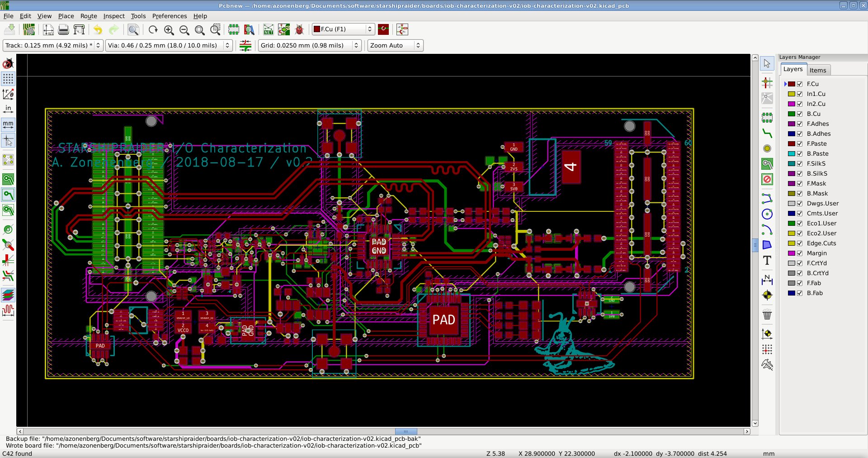The width and height of the screenshot is (868, 458).
Task: Click the vertical scrollbar thumb
Action: click(x=755, y=245)
